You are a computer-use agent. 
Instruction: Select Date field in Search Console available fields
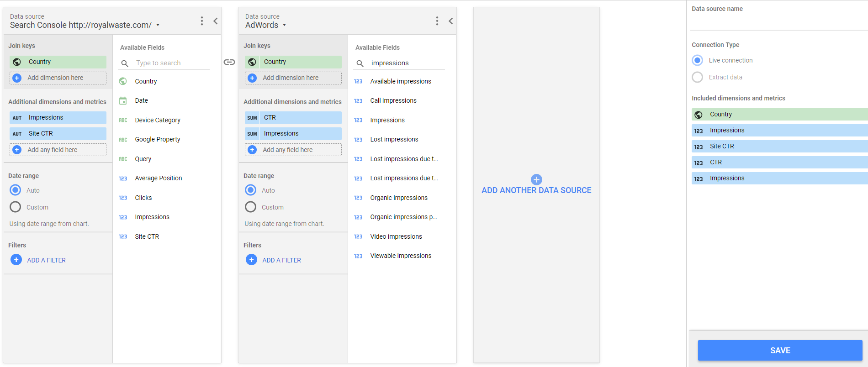click(141, 100)
